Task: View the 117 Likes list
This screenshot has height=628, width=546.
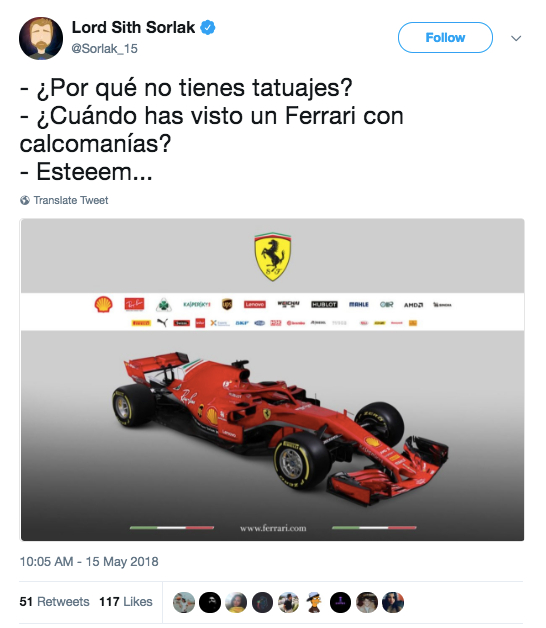Action: coord(126,602)
